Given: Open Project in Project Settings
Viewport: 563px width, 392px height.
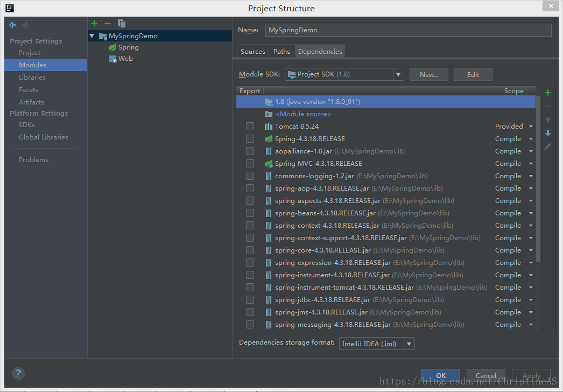Looking at the screenshot, I should 30,52.
